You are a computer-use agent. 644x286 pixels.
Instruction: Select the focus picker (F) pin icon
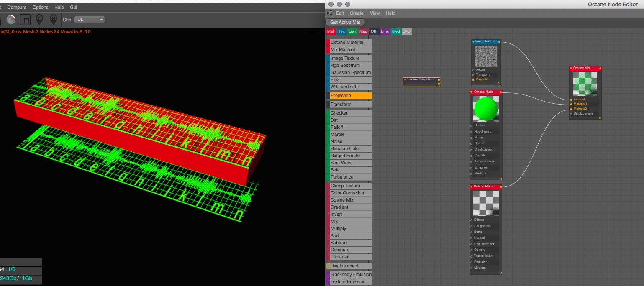point(39,19)
